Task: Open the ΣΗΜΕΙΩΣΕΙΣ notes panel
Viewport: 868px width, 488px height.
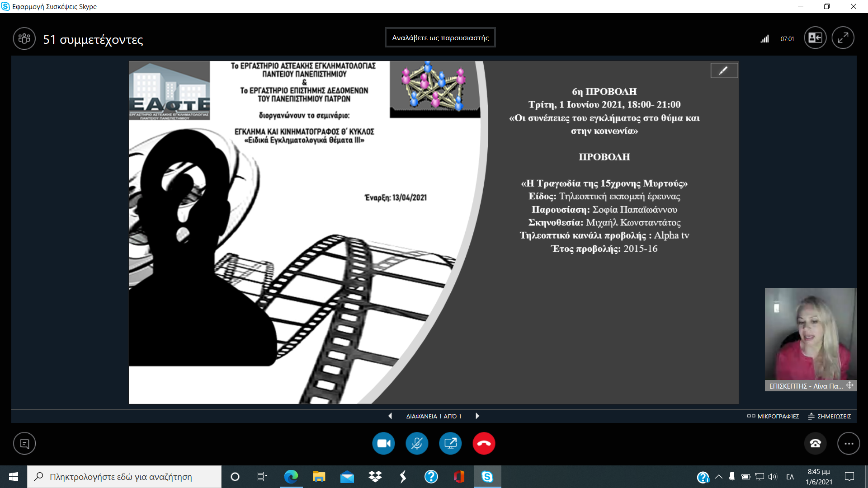Action: [830, 416]
